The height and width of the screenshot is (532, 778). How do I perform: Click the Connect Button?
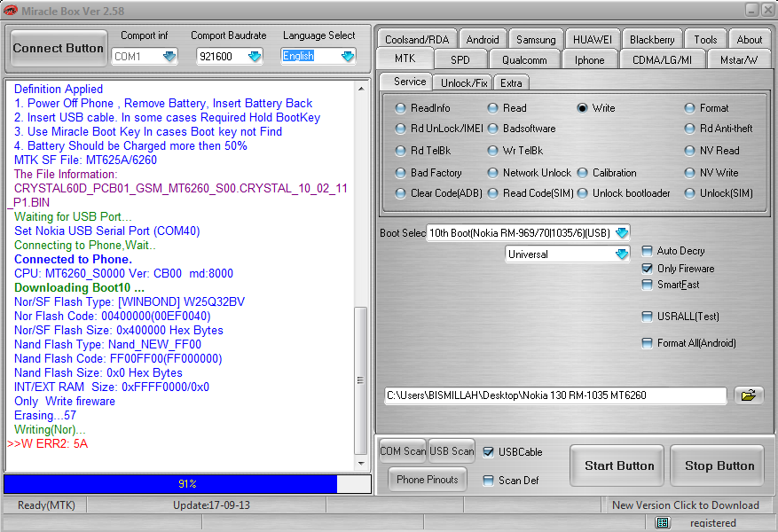58,48
